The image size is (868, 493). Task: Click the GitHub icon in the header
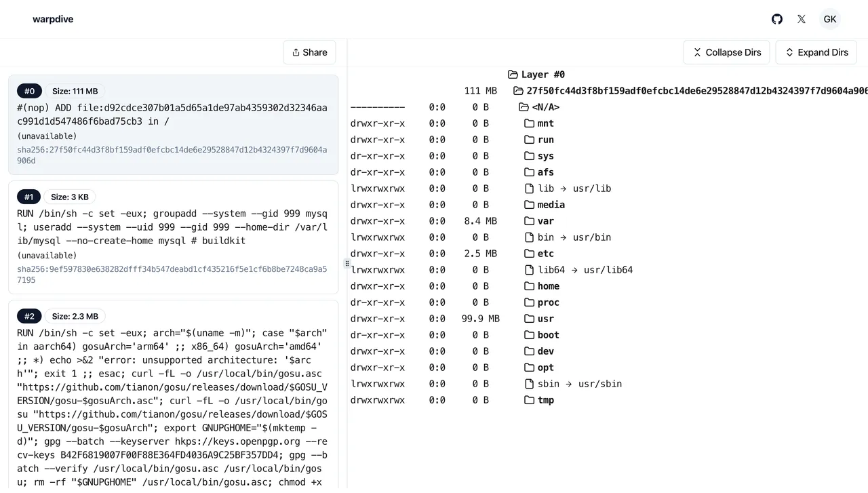777,19
